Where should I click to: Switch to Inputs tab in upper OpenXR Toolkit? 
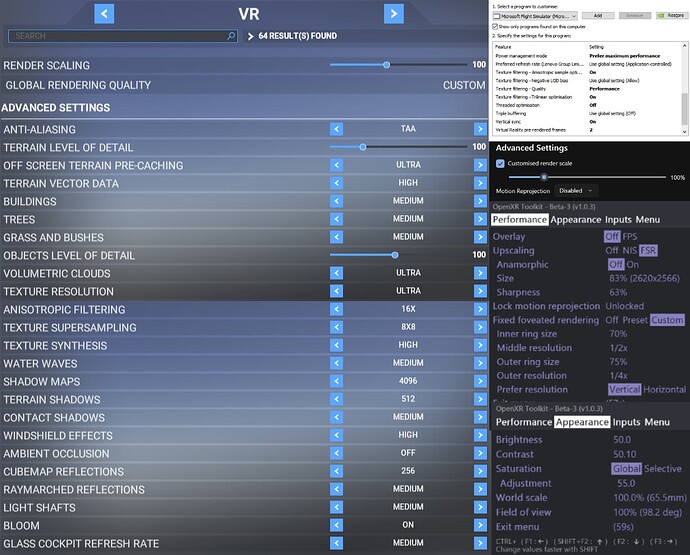617,219
